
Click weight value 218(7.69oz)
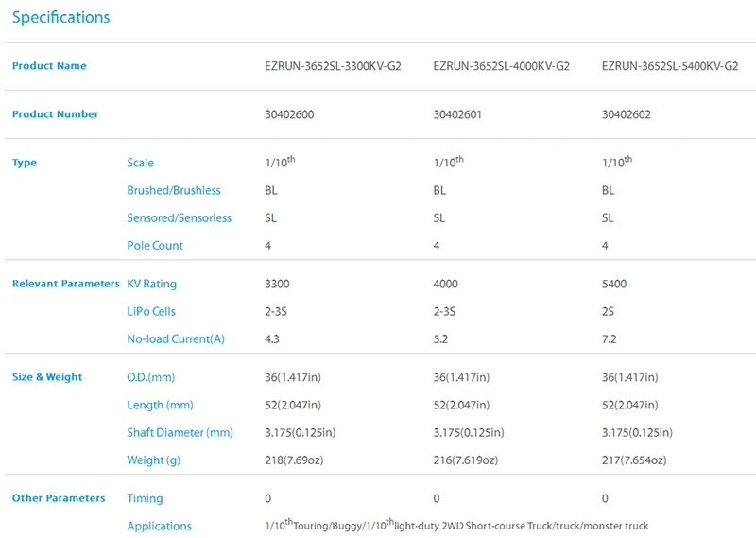294,460
